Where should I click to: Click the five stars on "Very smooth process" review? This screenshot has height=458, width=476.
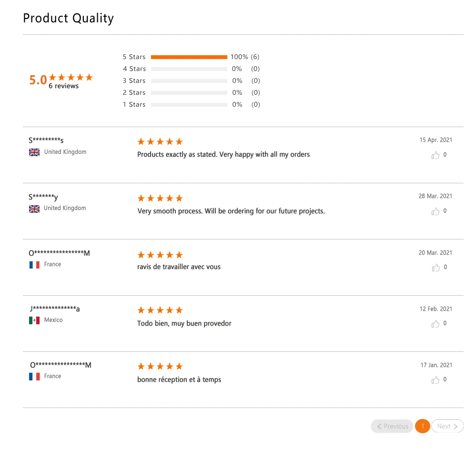(x=160, y=198)
